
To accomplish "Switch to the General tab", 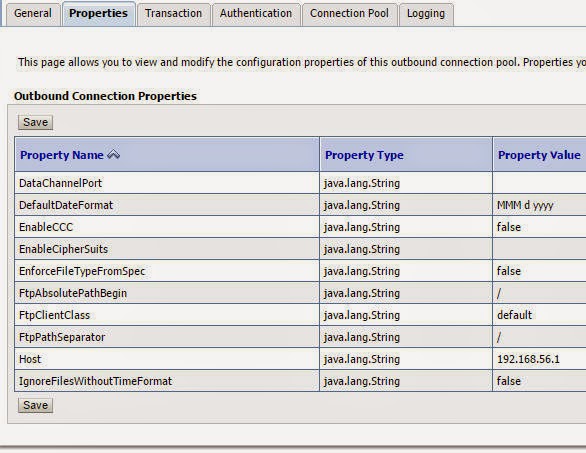I will [x=33, y=14].
